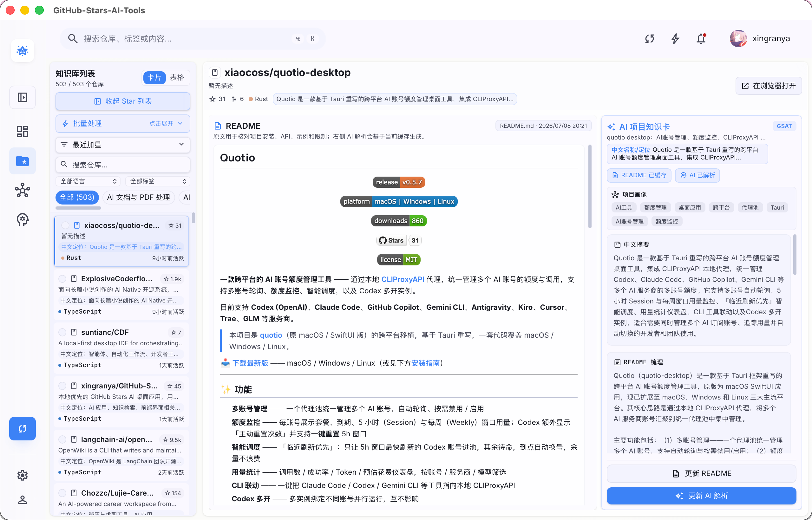This screenshot has width=812, height=520.
Task: Open the knowledge graph network icon
Action: [x=22, y=190]
